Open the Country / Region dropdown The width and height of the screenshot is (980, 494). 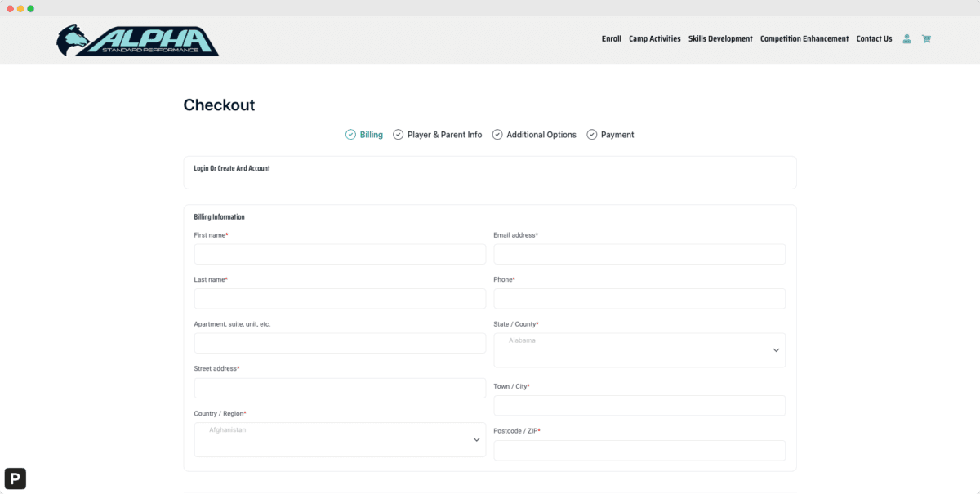tap(340, 439)
